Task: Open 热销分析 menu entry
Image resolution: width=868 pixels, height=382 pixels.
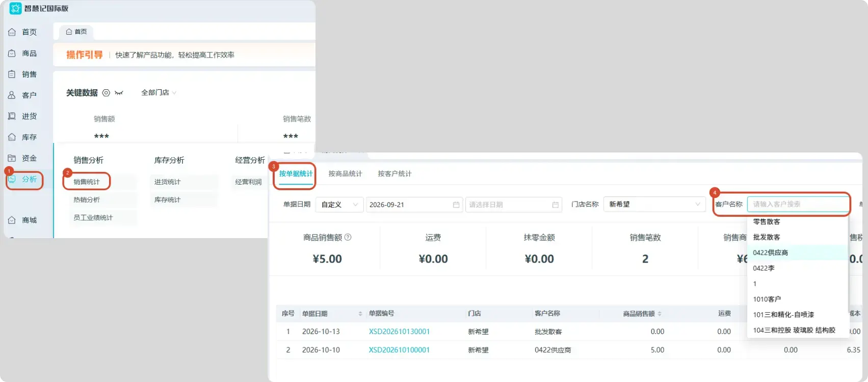Action: pyautogui.click(x=87, y=200)
